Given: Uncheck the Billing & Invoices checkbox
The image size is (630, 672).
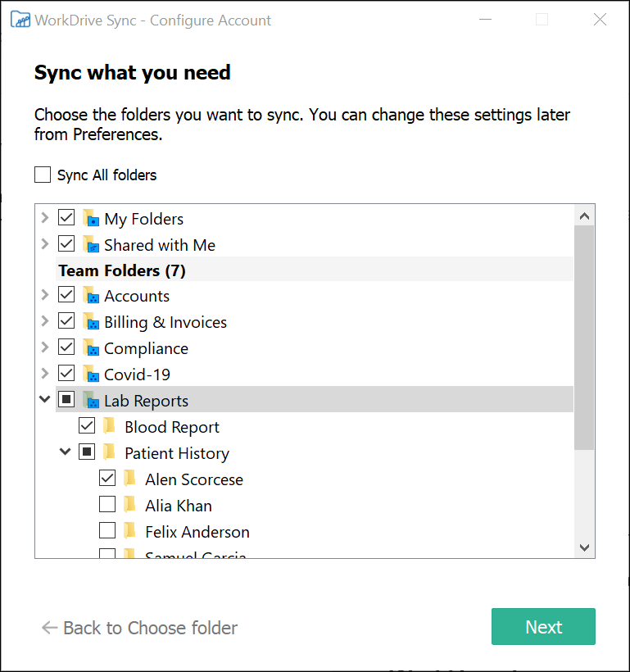Looking at the screenshot, I should (x=66, y=320).
